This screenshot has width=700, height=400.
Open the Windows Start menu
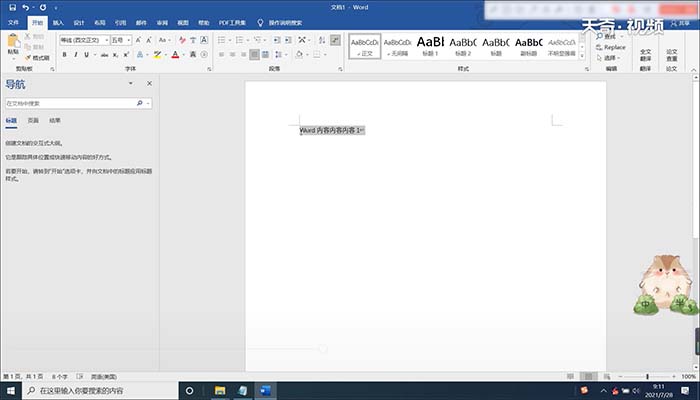point(11,391)
